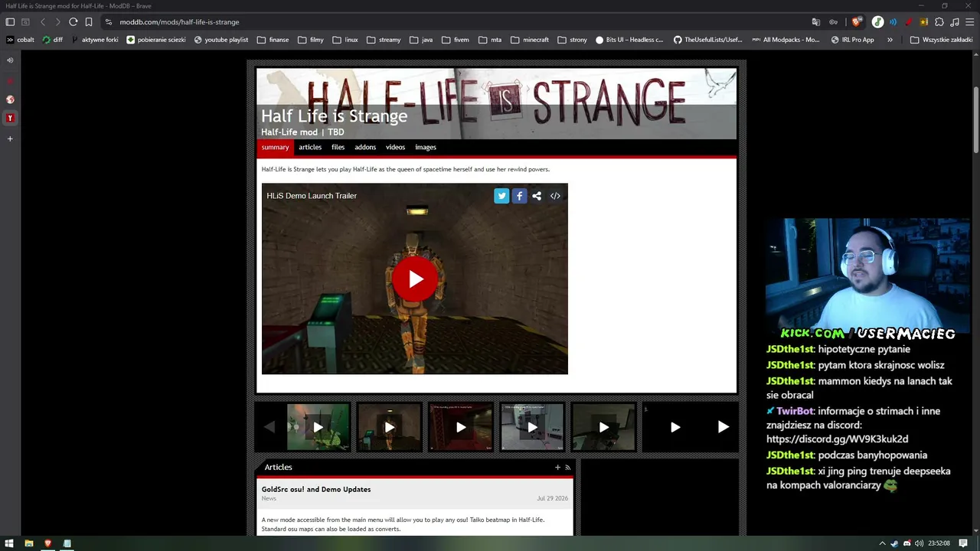This screenshot has width=980, height=551.
Task: Open the blue sound waves extension
Action: pos(893,22)
